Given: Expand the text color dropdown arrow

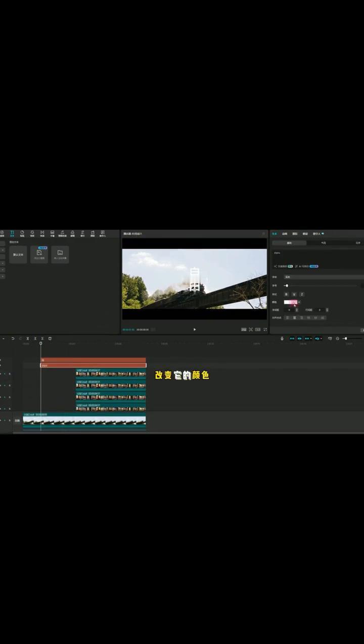Looking at the screenshot, I should 299,302.
